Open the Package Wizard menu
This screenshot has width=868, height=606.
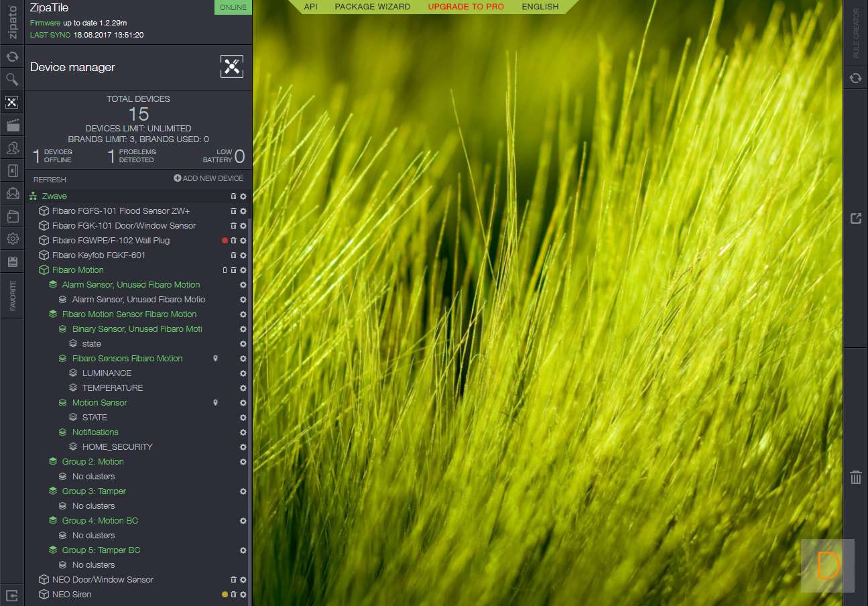[372, 7]
